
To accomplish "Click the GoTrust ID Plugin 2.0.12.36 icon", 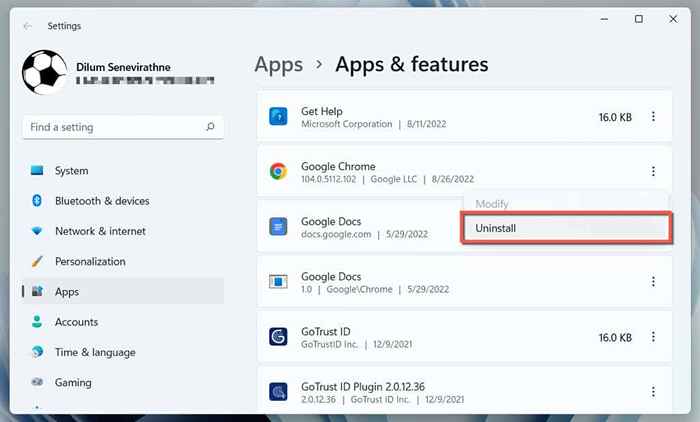I will [x=278, y=392].
